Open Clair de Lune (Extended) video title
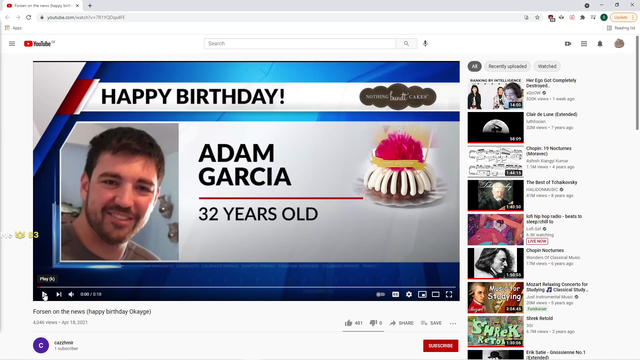 click(x=551, y=114)
